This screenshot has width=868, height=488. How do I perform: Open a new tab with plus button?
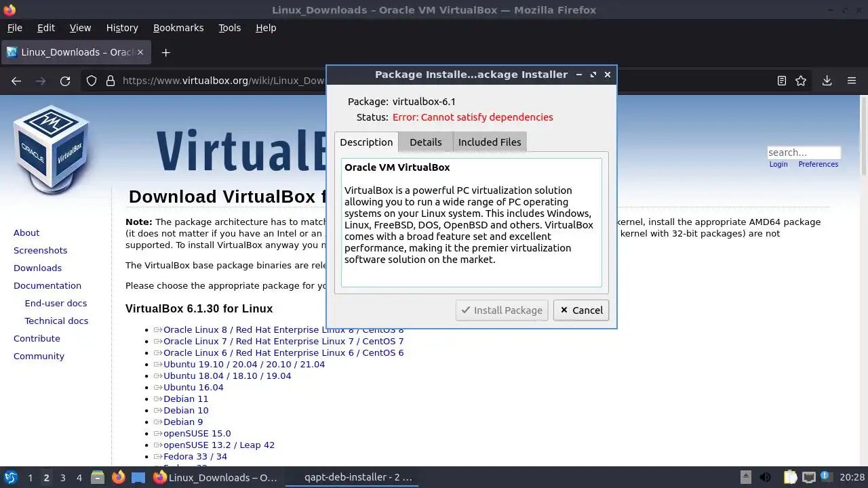point(165,52)
